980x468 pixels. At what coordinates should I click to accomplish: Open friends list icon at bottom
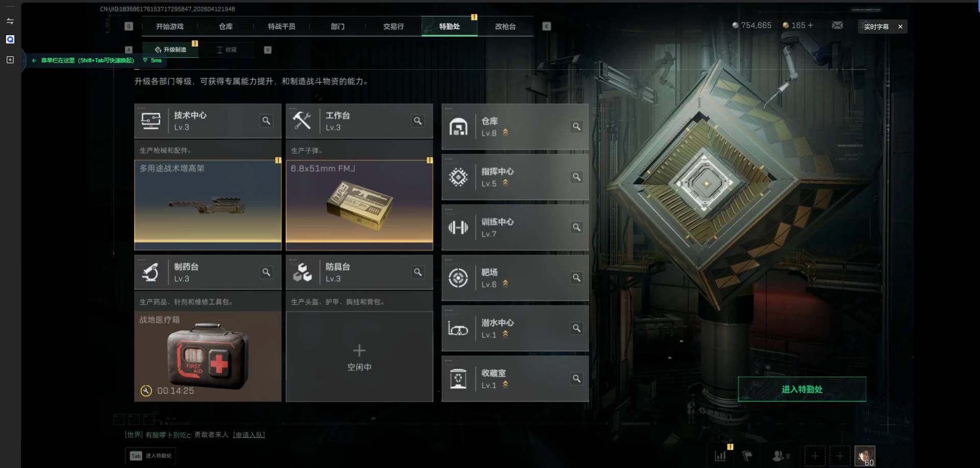point(781,456)
